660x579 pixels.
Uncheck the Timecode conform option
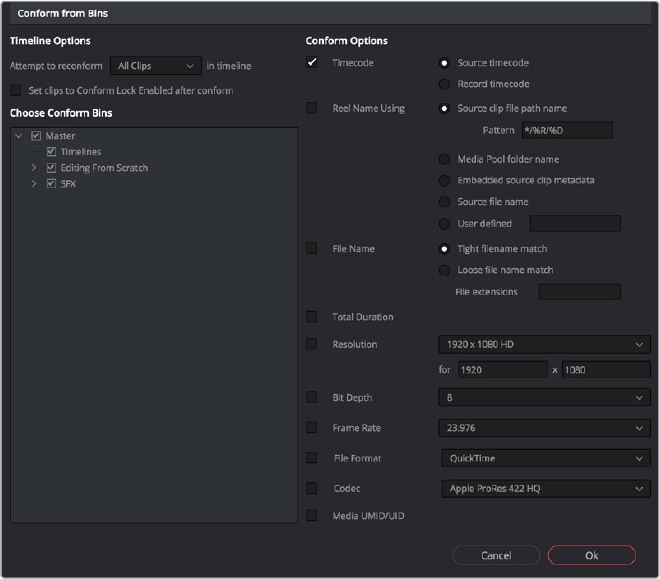point(312,63)
